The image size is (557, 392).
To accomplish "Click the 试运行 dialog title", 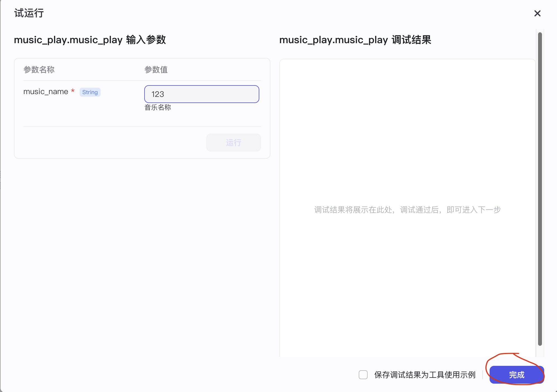I will click(29, 13).
